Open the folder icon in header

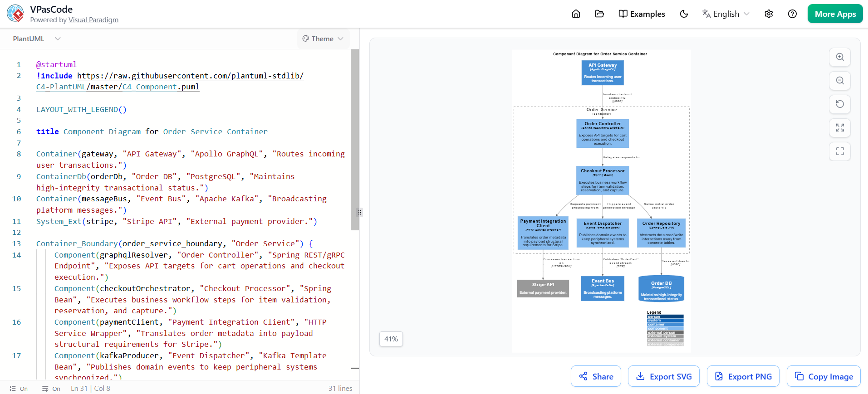(x=599, y=14)
